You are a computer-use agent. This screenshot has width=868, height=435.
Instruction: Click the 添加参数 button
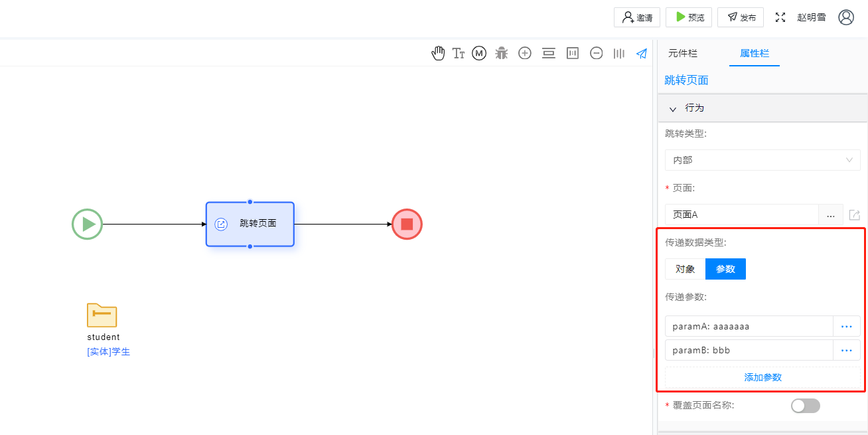(762, 377)
